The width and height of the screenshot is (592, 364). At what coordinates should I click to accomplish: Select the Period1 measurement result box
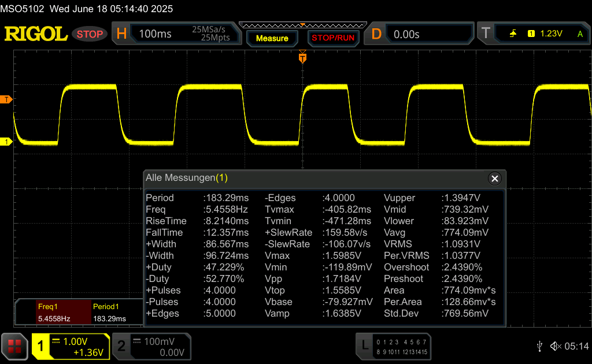click(x=116, y=313)
